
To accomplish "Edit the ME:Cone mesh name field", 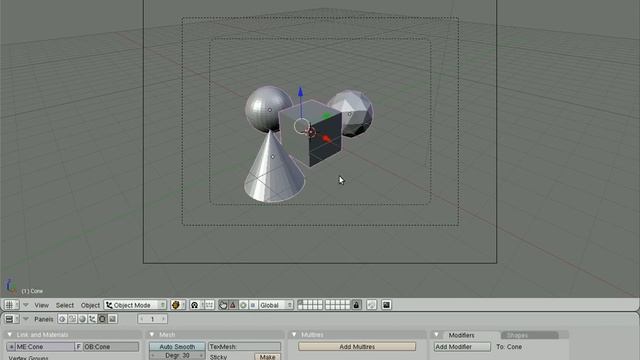I will pyautogui.click(x=45, y=347).
